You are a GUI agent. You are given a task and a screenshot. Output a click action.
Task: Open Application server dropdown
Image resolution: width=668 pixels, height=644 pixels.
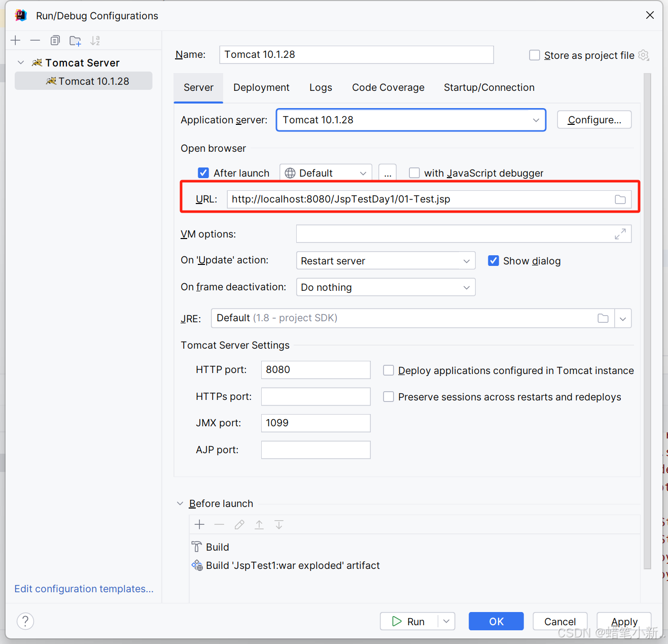[x=411, y=120]
